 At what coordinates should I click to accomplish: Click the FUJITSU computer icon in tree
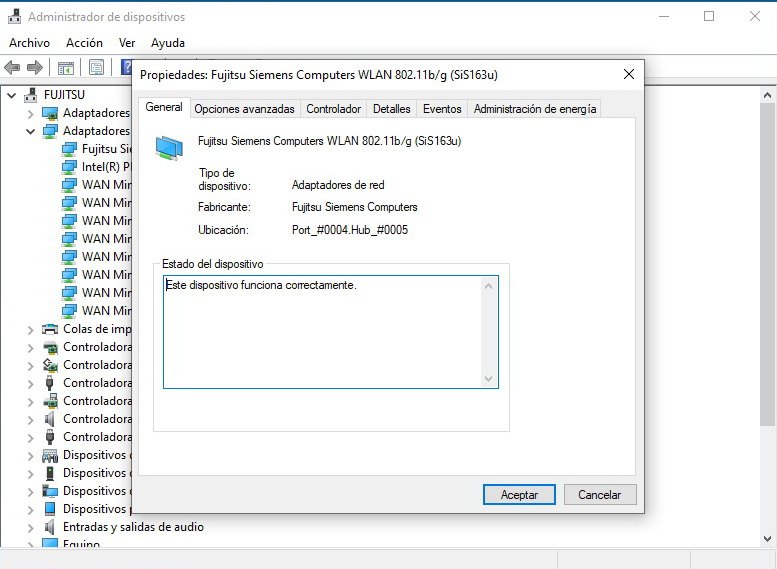[31, 94]
